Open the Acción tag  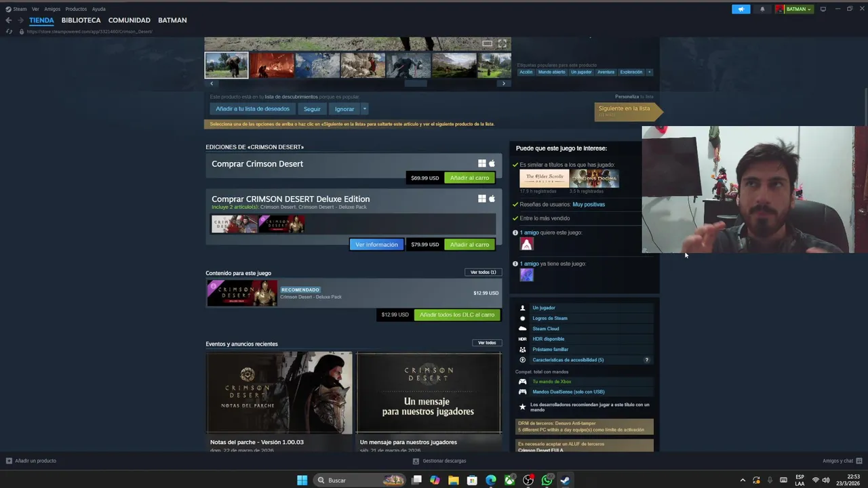pyautogui.click(x=526, y=72)
